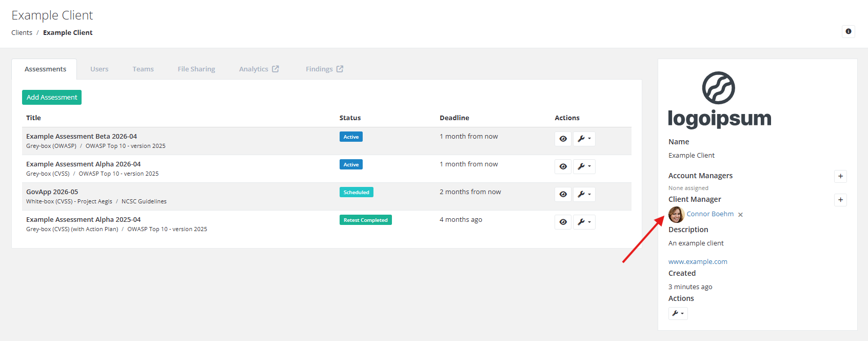Remove Connor Boehm as client manager
Viewport: 868px width, 341px height.
[740, 215]
